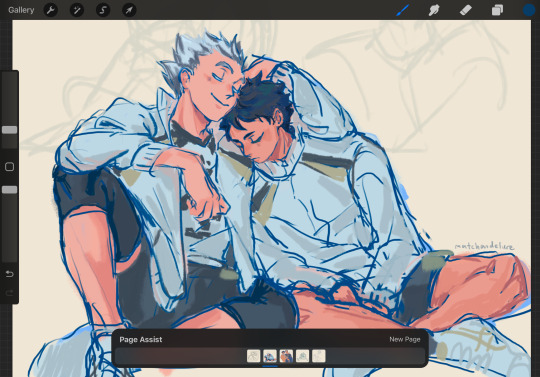Viewport: 540px width, 377px height.
Task: Redo the last undone stroke
Action: click(x=9, y=293)
